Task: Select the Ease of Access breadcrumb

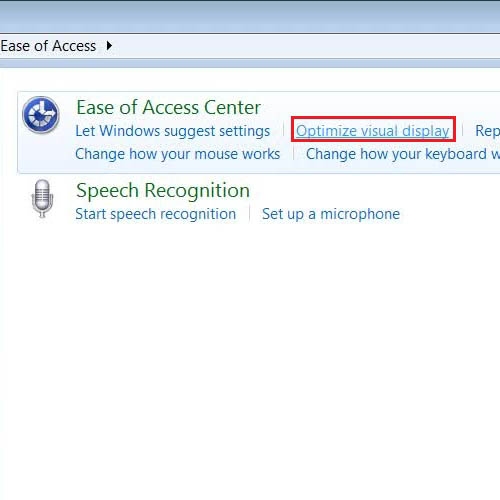Action: click(x=48, y=46)
